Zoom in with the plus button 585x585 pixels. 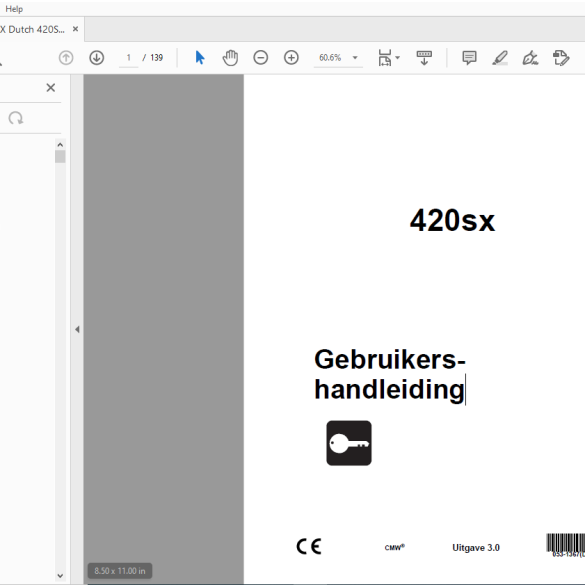pos(291,58)
